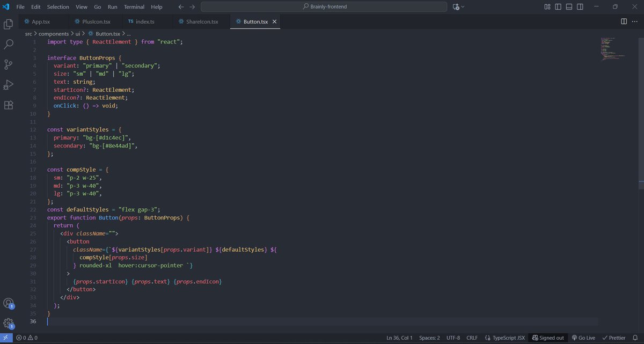This screenshot has width=644, height=344.
Task: Click the remote window indicator icon
Action: coord(5,338)
